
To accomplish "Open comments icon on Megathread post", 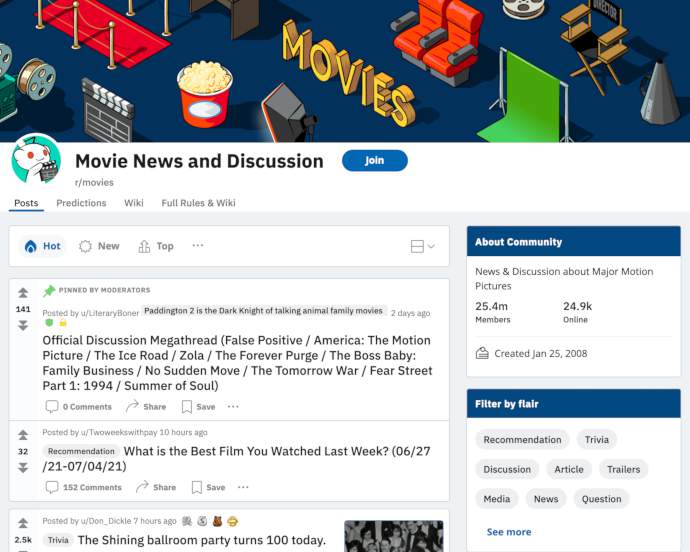I will [x=52, y=406].
